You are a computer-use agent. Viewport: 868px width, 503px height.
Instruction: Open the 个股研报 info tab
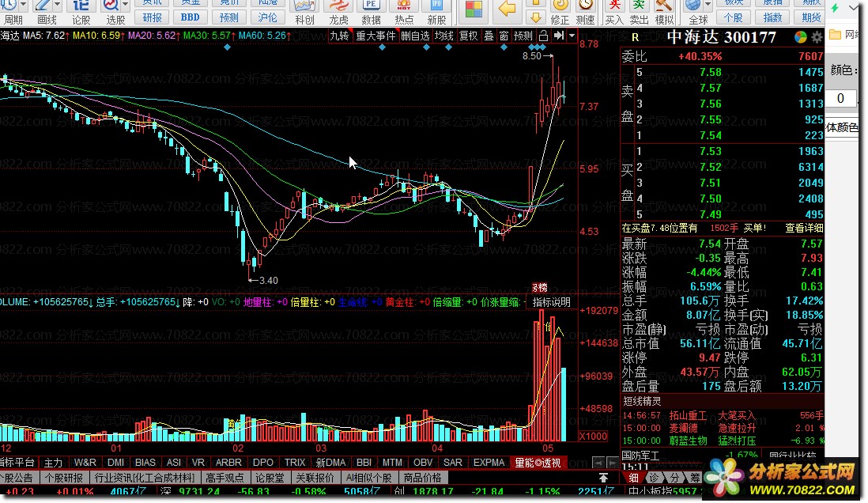point(64,478)
